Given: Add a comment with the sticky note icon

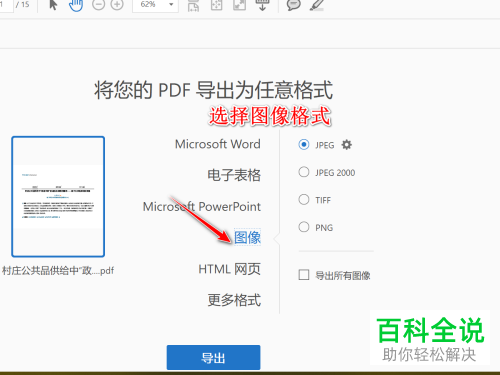Looking at the screenshot, I should pos(294,5).
